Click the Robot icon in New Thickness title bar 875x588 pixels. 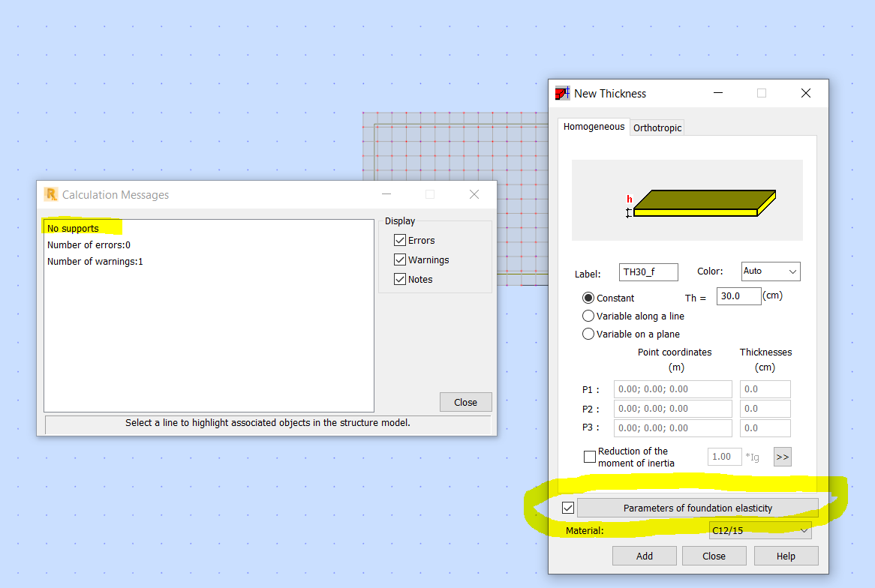click(562, 92)
